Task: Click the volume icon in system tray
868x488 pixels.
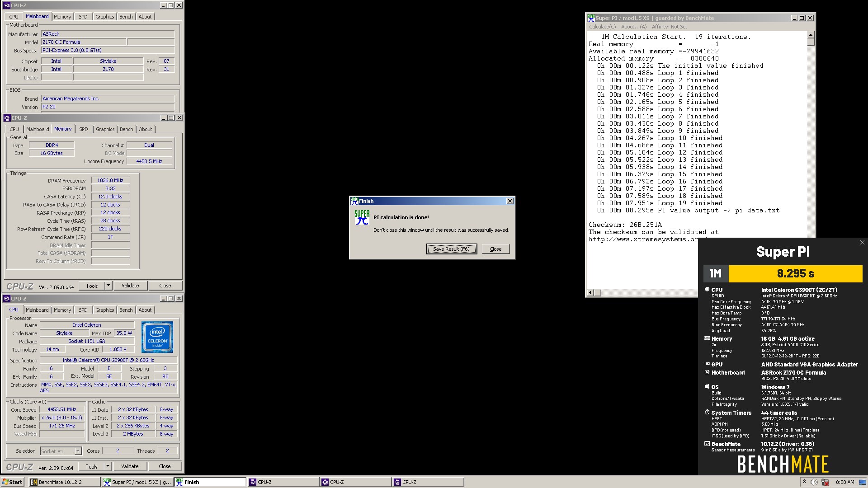Action: 814,482
